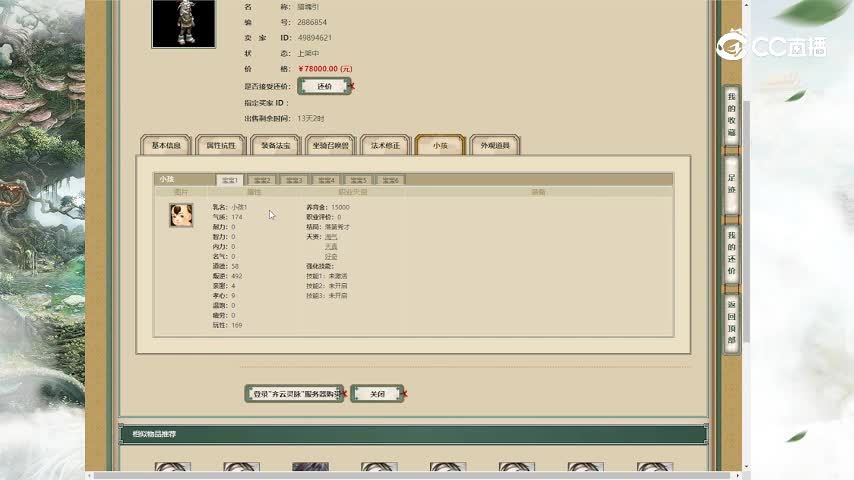854x480 pixels.
Task: Click 返回顶部 to return to top
Action: 731,322
